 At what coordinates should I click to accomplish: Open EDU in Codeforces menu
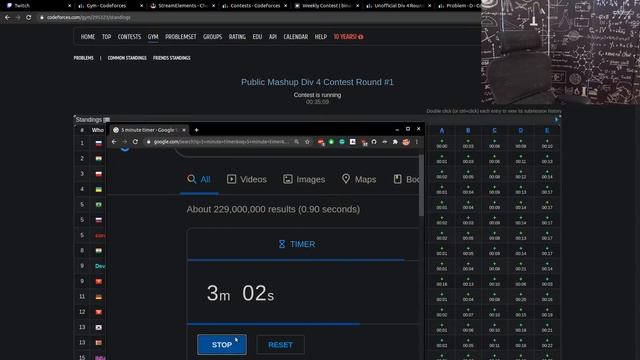click(257, 37)
